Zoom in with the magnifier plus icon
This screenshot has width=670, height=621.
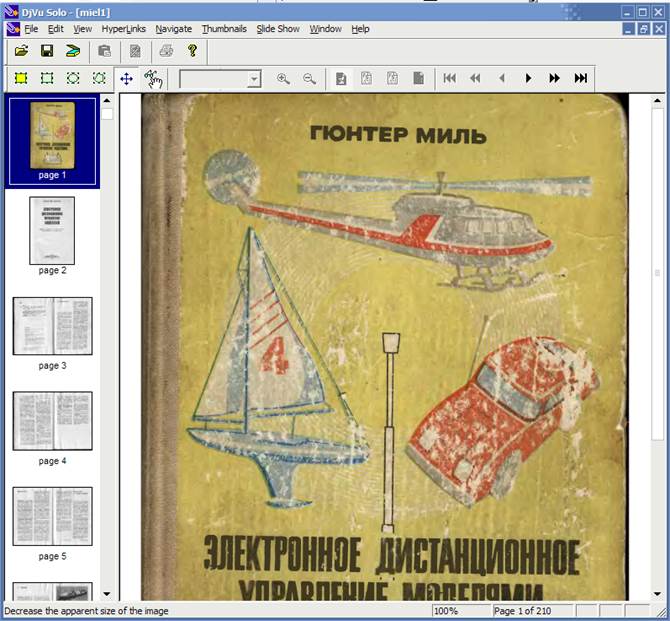[283, 79]
